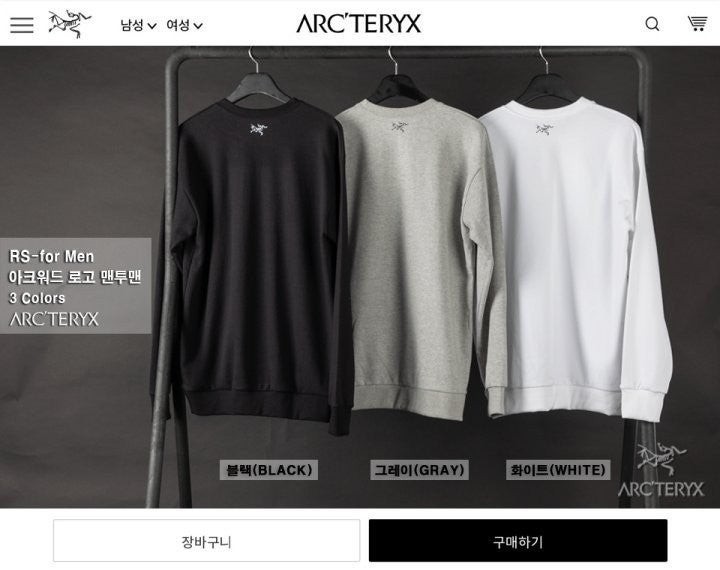Expand the 여성 dropdown menu
The width and height of the screenshot is (720, 570).
(184, 25)
